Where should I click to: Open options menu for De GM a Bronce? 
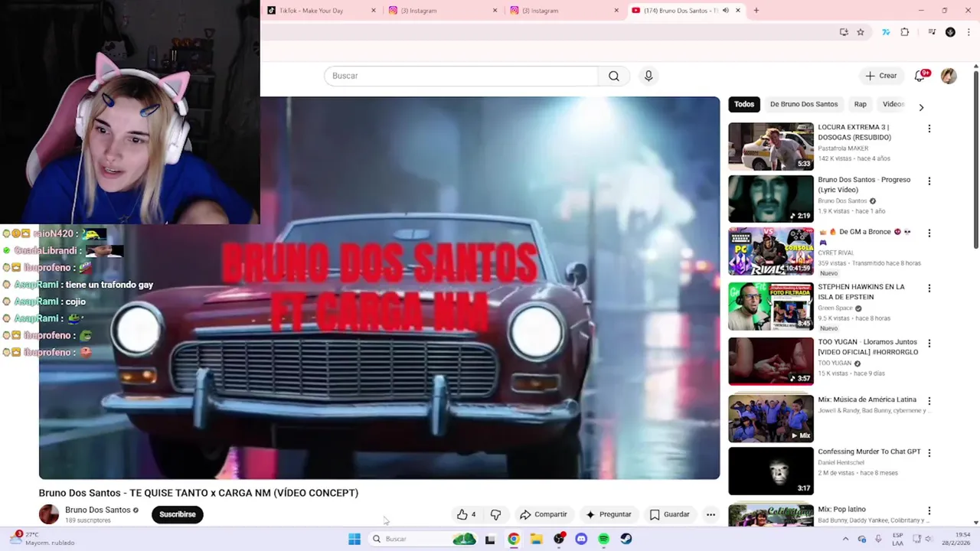click(929, 233)
